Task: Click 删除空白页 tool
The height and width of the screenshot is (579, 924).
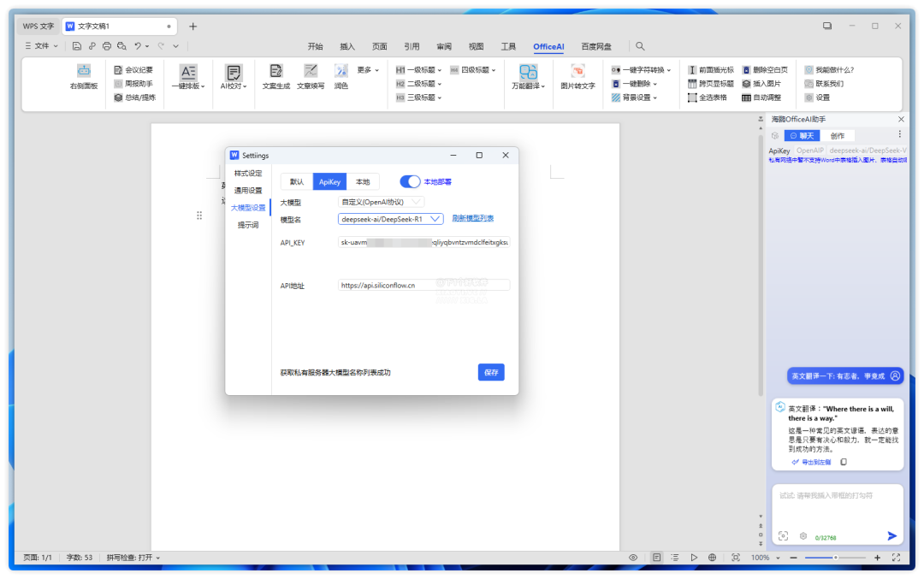Action: [x=765, y=69]
